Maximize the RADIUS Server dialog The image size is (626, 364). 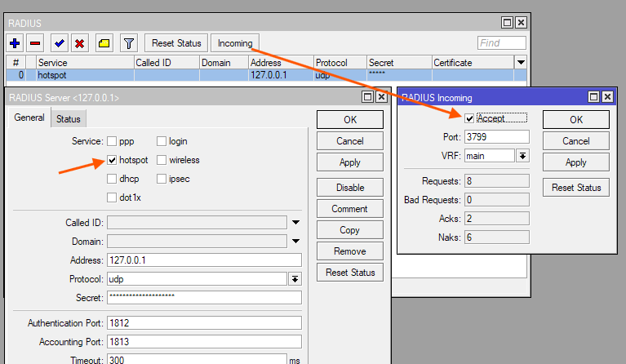(x=368, y=96)
